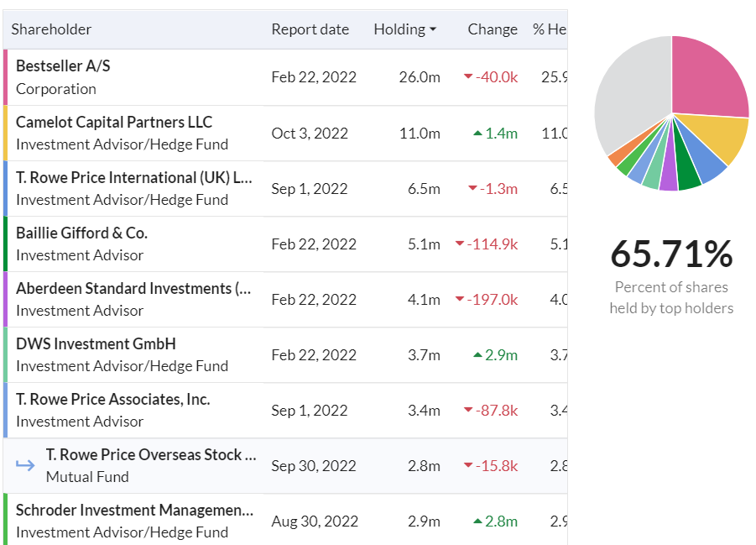Open T. Rowe Price Overseas Stock mutual fund
Screen dimensions: 756x545
click(x=151, y=455)
